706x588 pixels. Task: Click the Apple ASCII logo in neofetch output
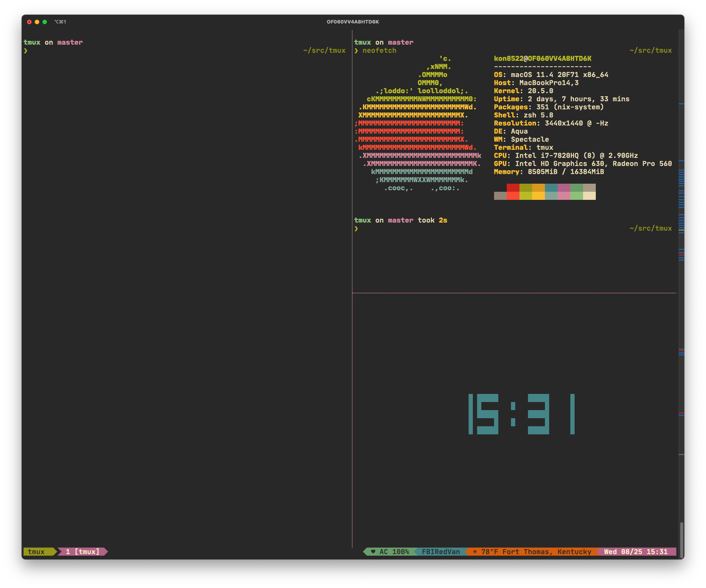point(418,123)
